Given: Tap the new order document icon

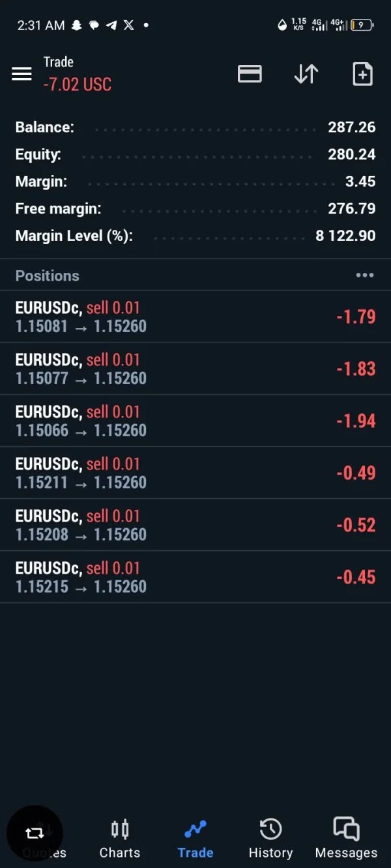Looking at the screenshot, I should coord(362,74).
